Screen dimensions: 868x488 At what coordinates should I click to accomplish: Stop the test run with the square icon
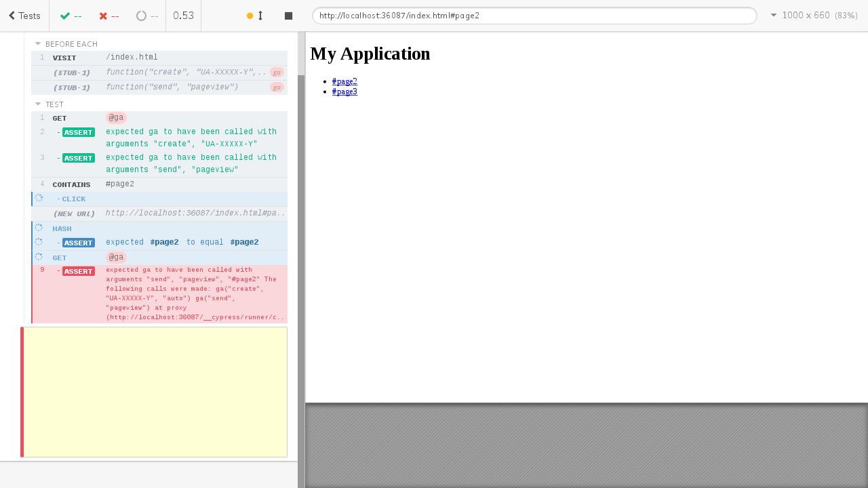[x=288, y=16]
